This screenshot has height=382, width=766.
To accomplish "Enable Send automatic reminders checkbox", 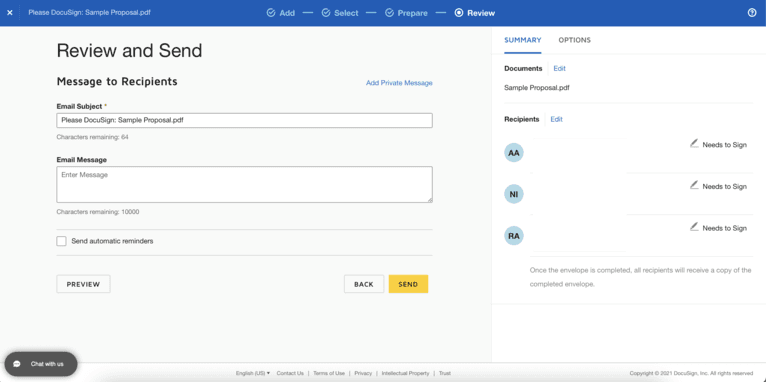I will (x=62, y=241).
